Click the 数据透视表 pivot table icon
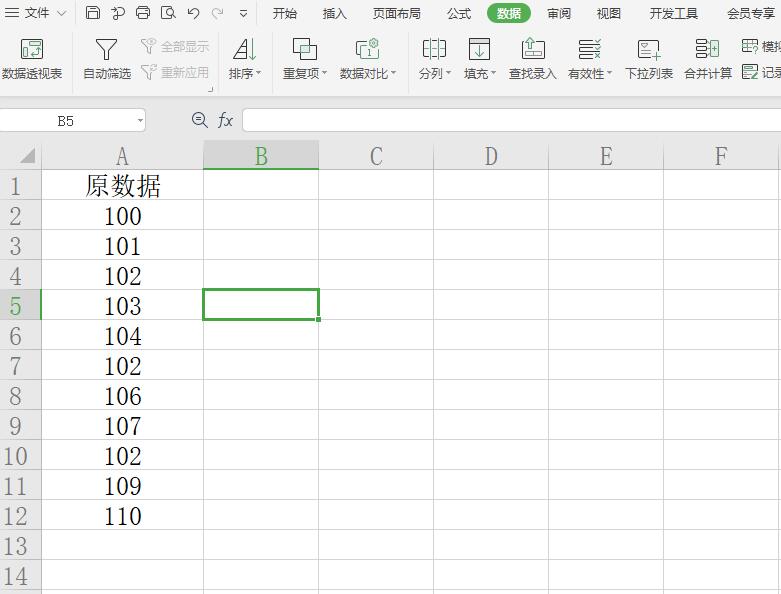Image resolution: width=781 pixels, height=594 pixels. 32,50
